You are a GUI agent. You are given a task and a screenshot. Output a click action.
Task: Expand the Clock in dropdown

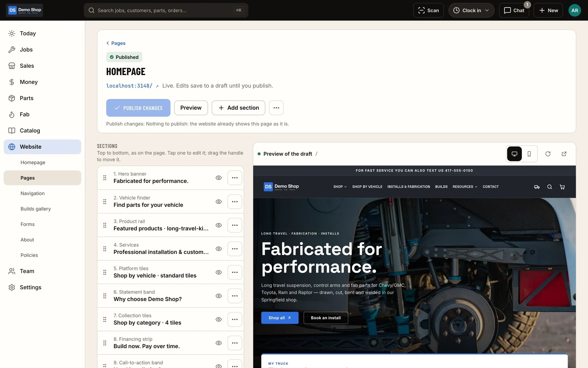[x=471, y=10]
